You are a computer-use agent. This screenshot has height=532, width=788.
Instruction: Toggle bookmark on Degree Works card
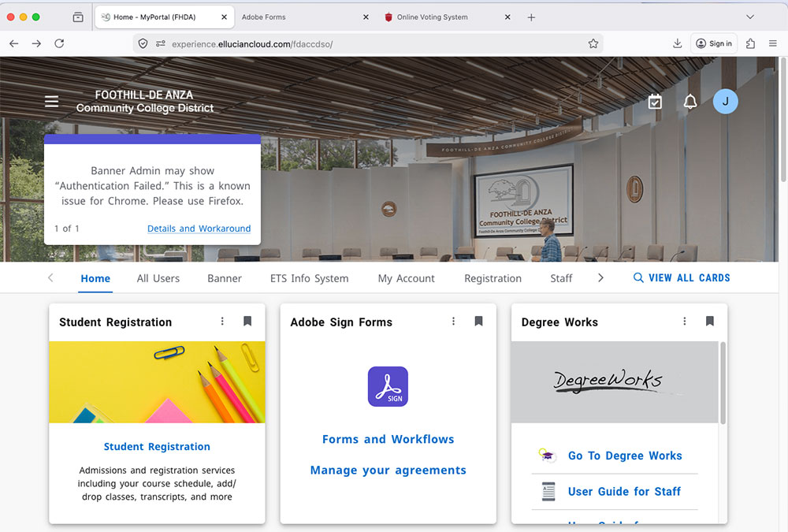tap(709, 322)
